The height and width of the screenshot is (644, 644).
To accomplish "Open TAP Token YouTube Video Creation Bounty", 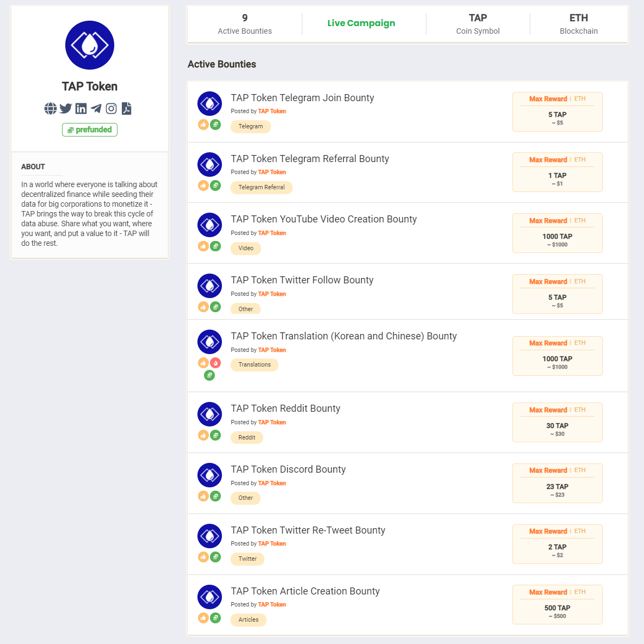I will click(x=324, y=219).
